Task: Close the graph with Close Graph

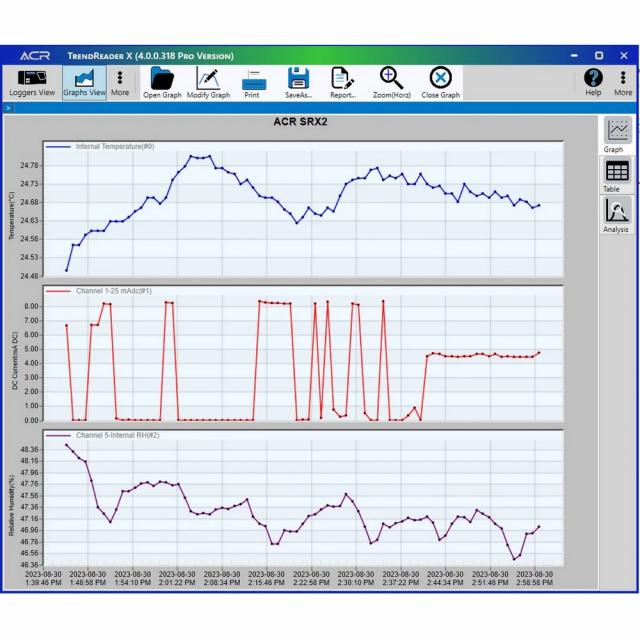Action: click(x=440, y=78)
